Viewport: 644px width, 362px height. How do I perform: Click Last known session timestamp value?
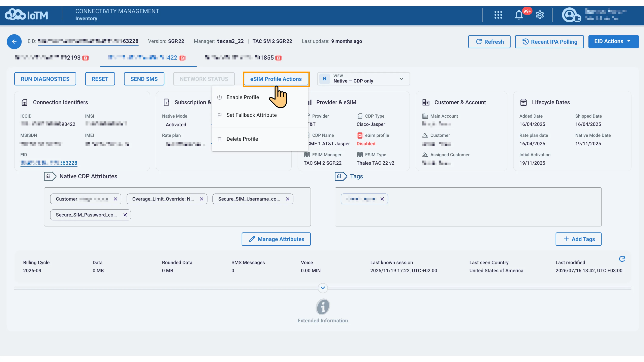pyautogui.click(x=404, y=271)
